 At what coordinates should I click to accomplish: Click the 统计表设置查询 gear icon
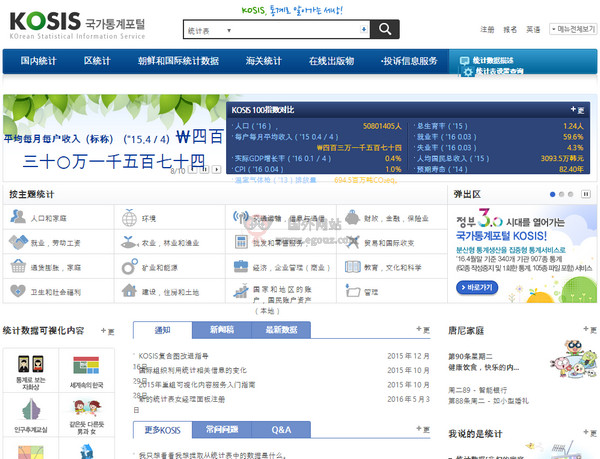467,72
